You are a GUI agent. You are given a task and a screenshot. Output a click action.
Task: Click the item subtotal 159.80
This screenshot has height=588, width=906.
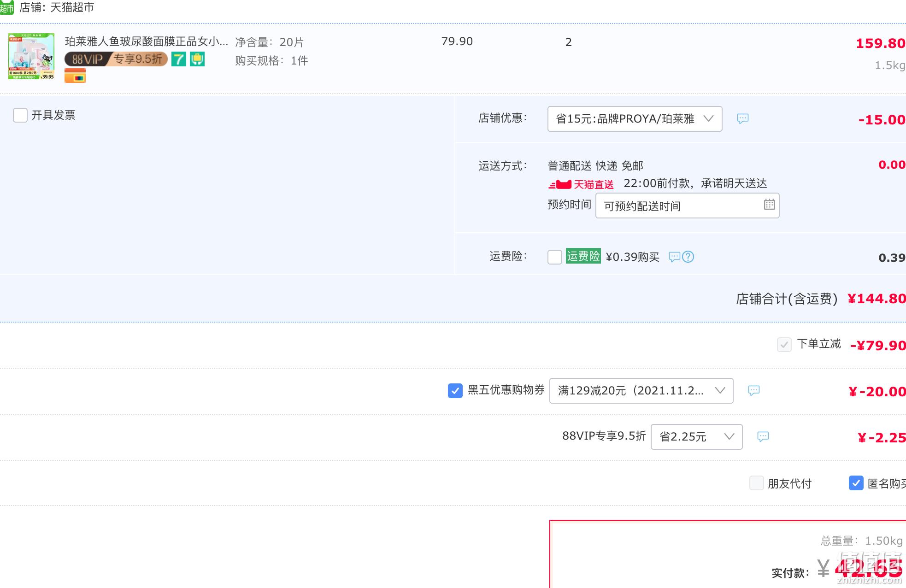[x=881, y=43]
